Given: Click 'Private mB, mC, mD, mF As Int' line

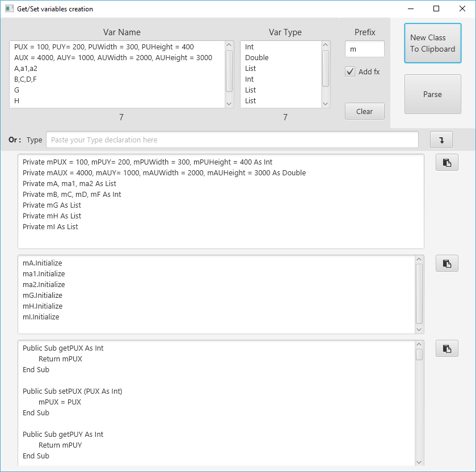Looking at the screenshot, I should pos(72,194).
